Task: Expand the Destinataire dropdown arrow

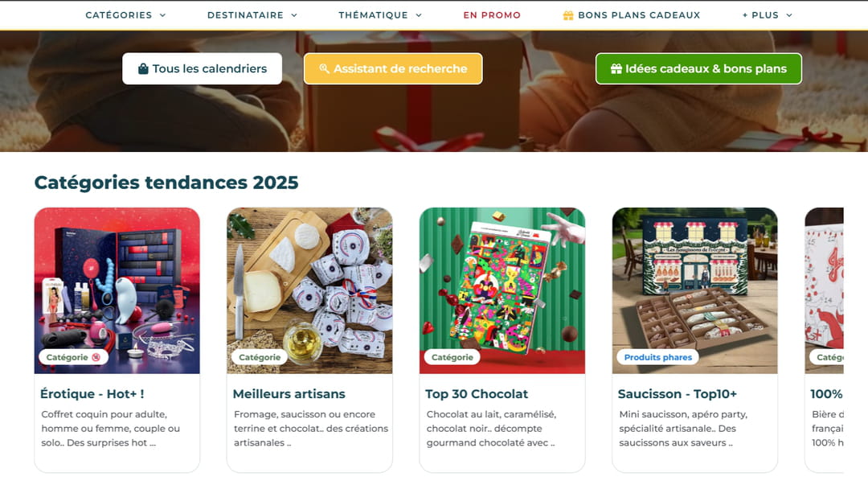Action: tap(294, 15)
